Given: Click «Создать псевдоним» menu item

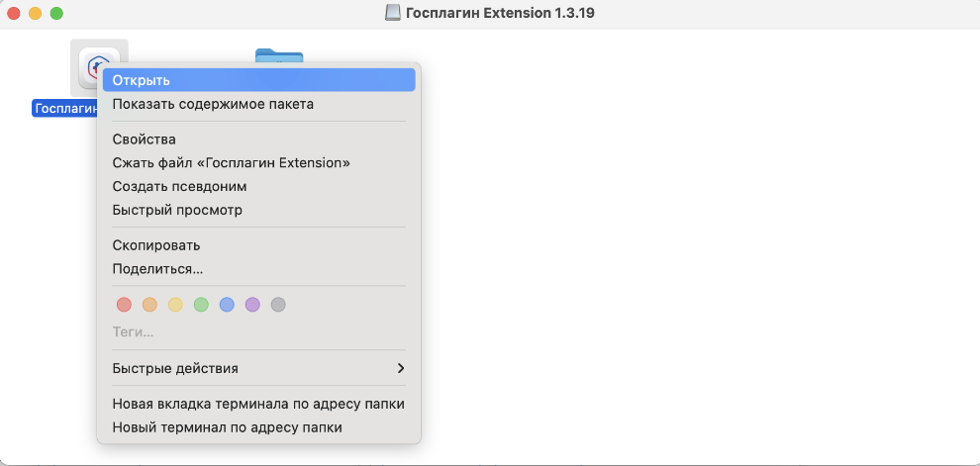Looking at the screenshot, I should click(x=179, y=186).
